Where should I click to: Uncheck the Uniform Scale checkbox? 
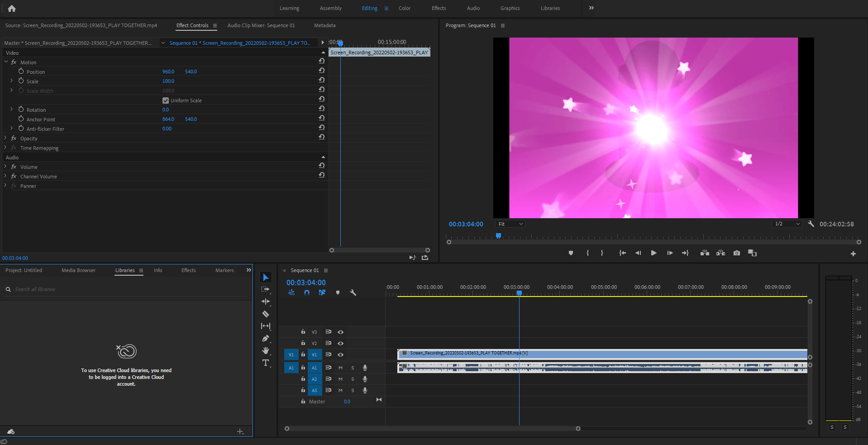[x=166, y=100]
